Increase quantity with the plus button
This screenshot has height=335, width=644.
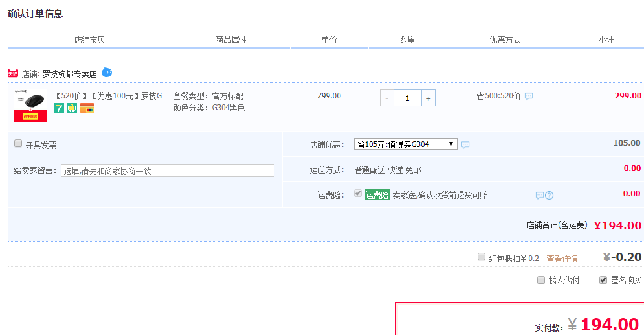click(x=428, y=98)
